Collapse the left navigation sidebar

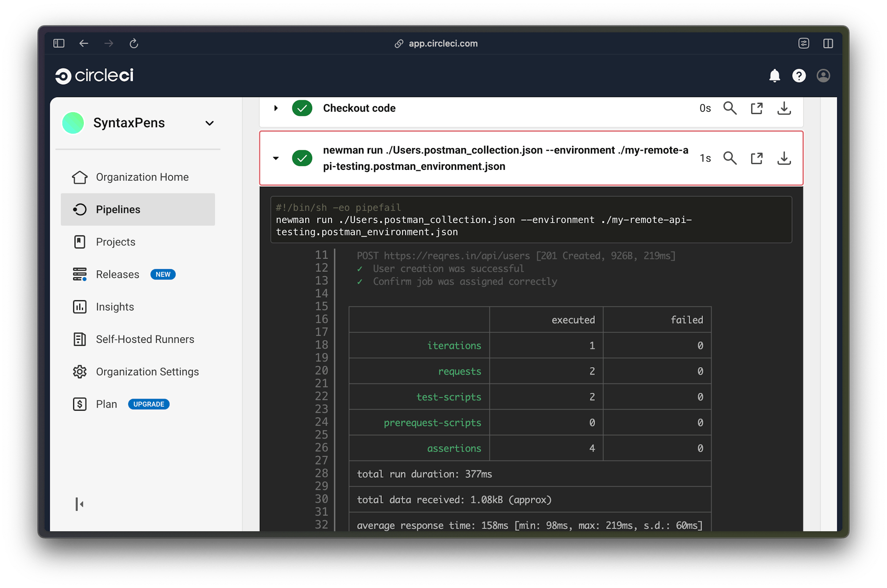tap(80, 504)
